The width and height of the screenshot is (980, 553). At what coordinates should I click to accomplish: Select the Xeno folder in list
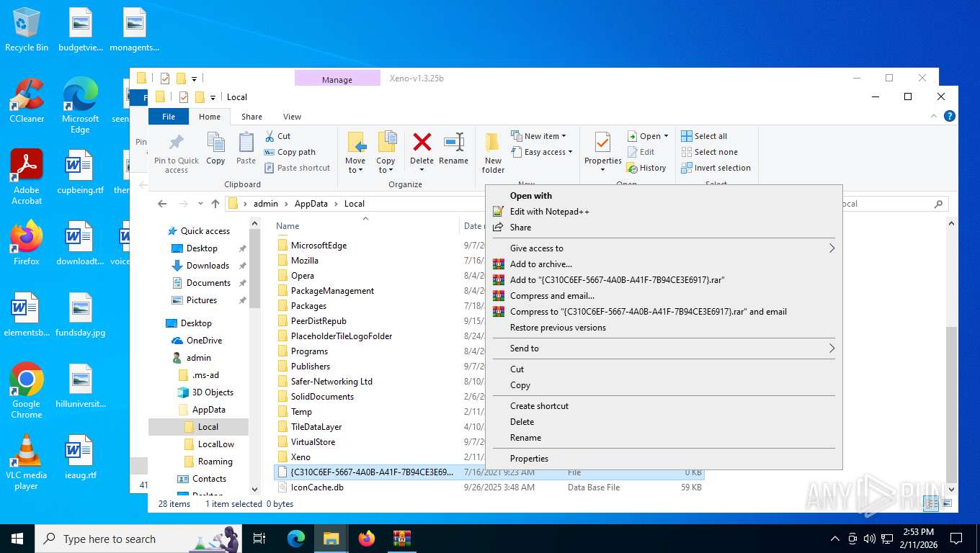(300, 457)
